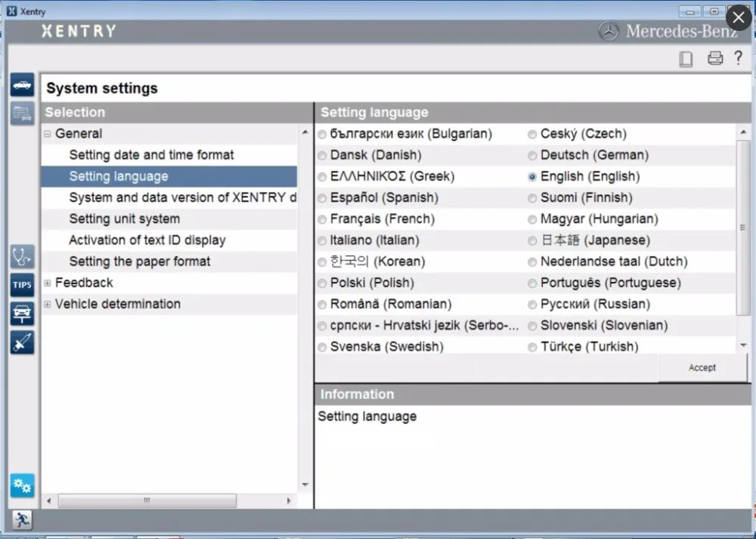
Task: Choose Slovenski (Slovenian) option
Action: pos(532,326)
